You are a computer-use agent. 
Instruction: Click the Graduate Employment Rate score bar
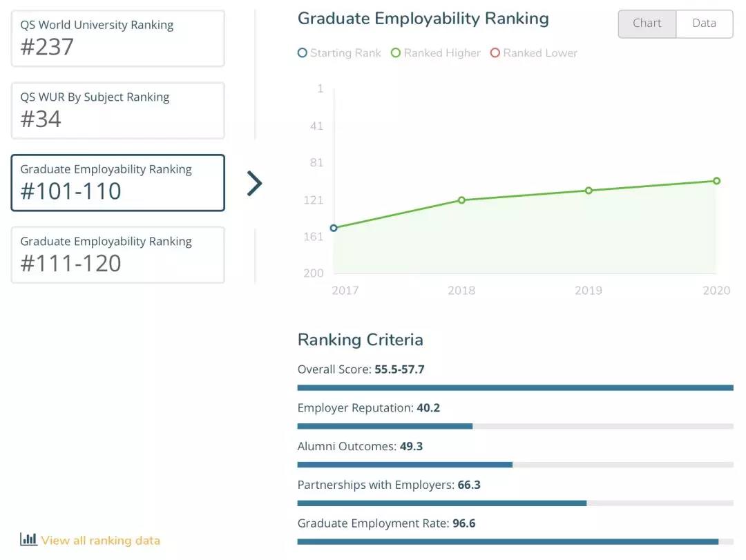tap(515, 542)
